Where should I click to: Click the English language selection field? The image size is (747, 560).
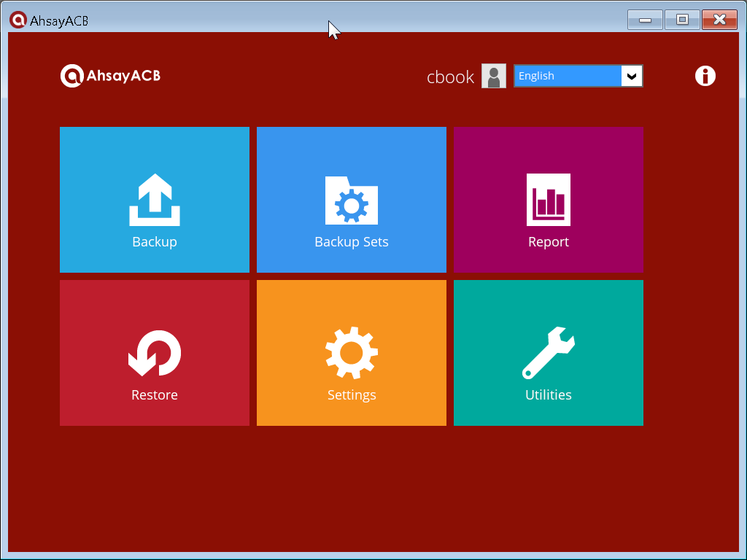(x=568, y=76)
